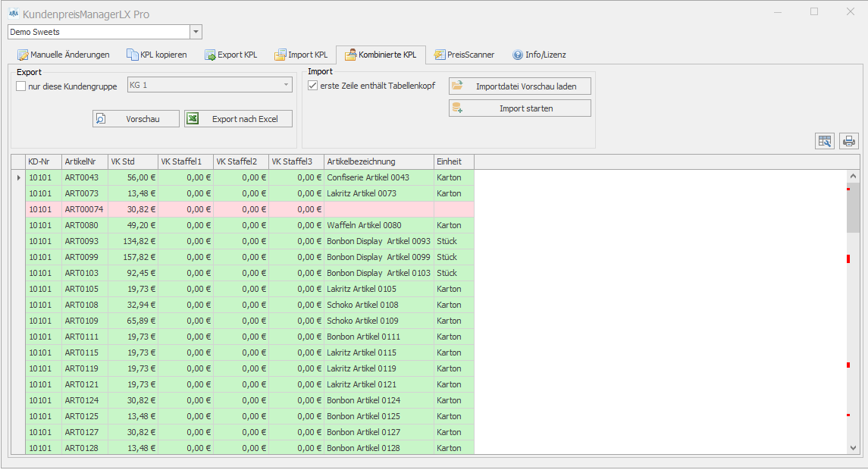This screenshot has height=470, width=868.
Task: Open the Info/Lizenz tab
Action: point(539,55)
